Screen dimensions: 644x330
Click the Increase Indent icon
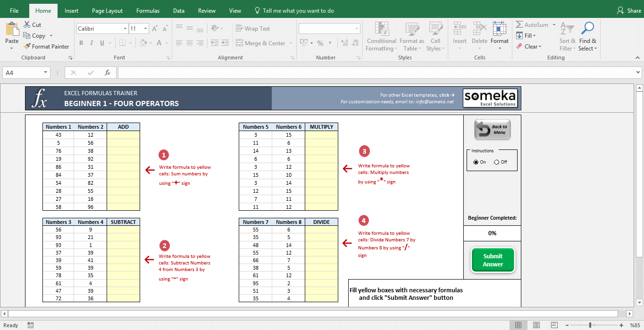pos(225,43)
